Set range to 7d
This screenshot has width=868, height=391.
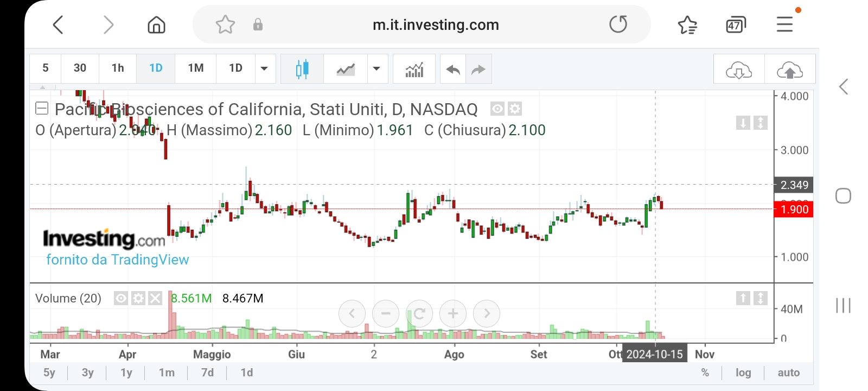tap(207, 373)
